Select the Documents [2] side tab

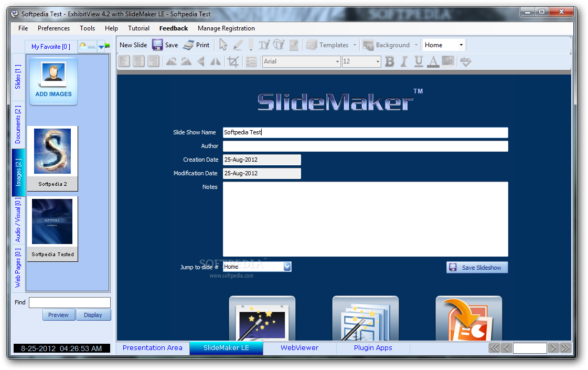(x=18, y=124)
